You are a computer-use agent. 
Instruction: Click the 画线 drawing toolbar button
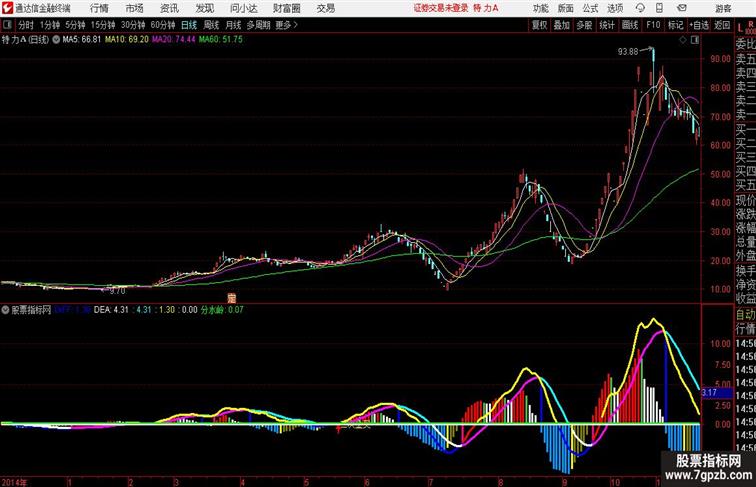(630, 25)
